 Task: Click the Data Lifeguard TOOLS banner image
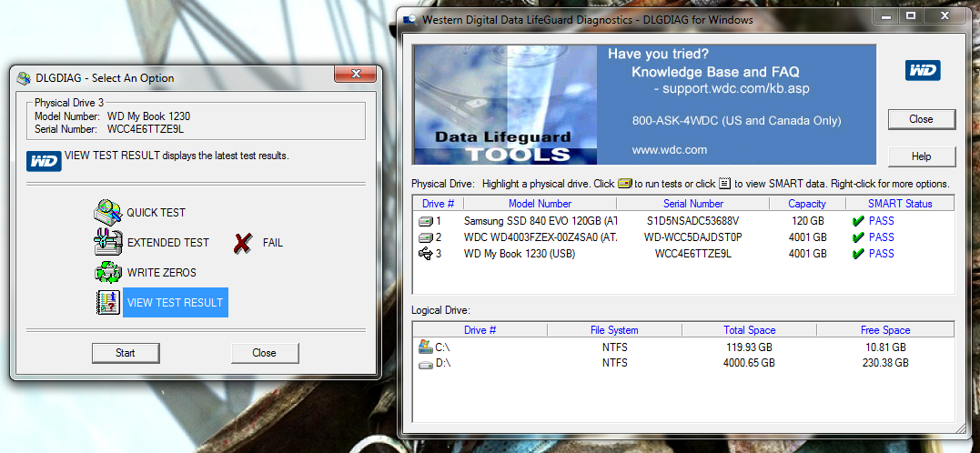pos(504,105)
